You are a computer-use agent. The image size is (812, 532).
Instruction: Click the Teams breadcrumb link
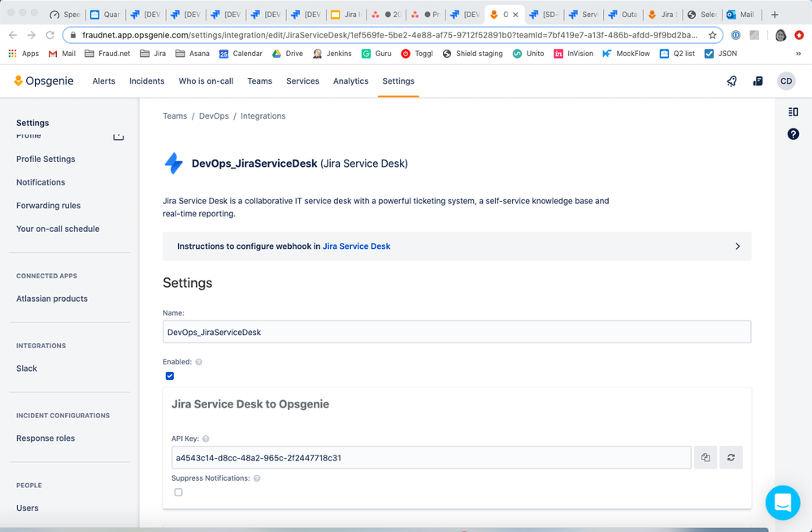click(x=175, y=116)
